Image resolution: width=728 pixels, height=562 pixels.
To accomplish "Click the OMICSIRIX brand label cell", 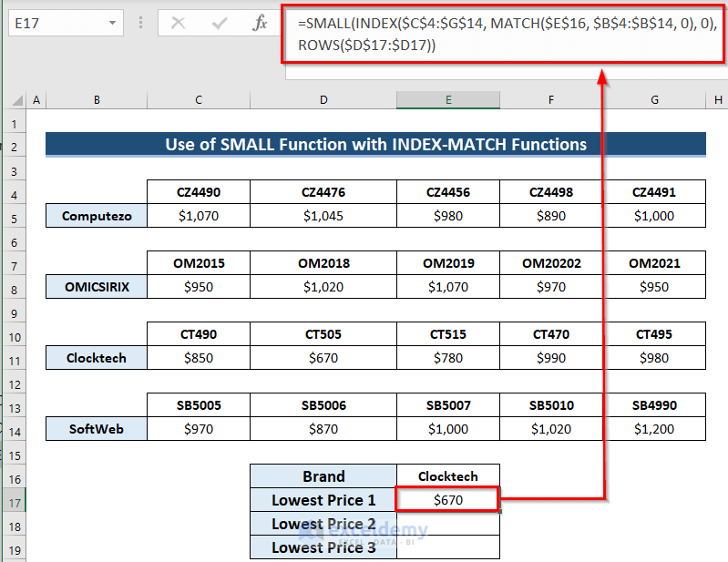I will pos(96,288).
